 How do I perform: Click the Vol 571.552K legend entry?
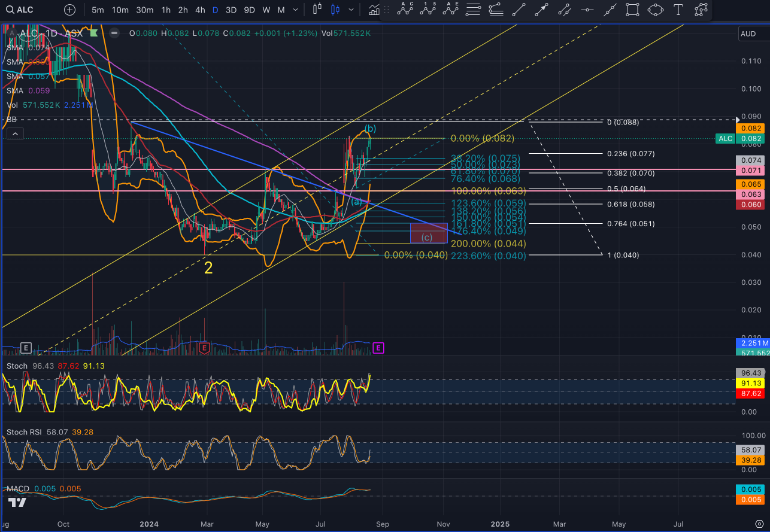point(49,105)
